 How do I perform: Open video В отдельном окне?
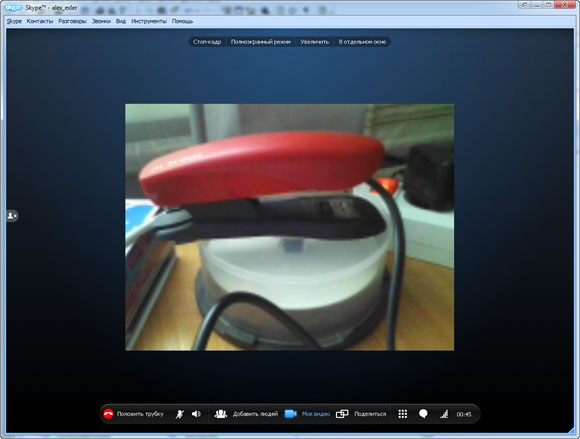click(362, 42)
